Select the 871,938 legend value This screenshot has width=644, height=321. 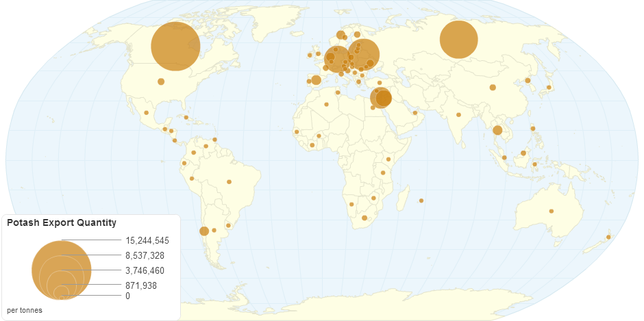point(141,285)
